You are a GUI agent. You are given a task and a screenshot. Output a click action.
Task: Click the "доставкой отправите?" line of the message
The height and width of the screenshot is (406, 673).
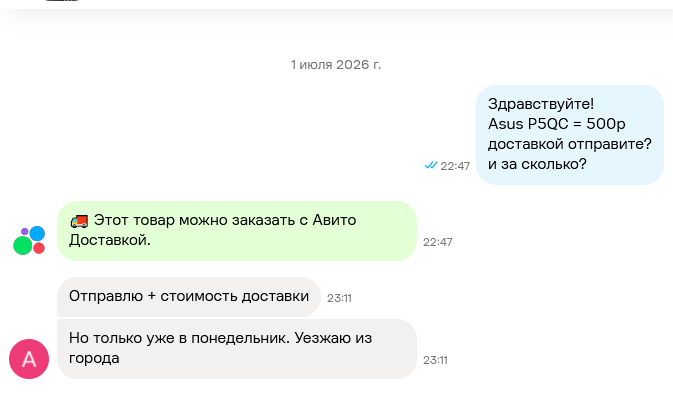(570, 144)
